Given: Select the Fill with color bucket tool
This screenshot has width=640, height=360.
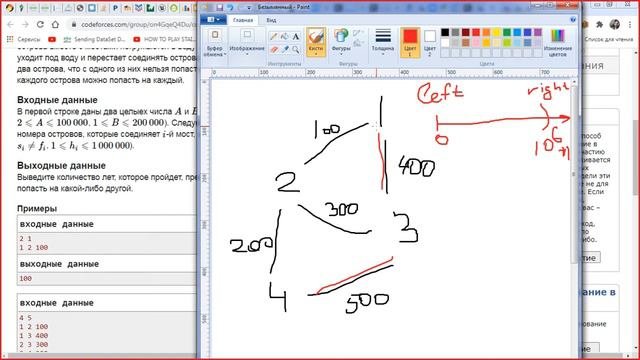Looking at the screenshot, I should click(x=284, y=37).
